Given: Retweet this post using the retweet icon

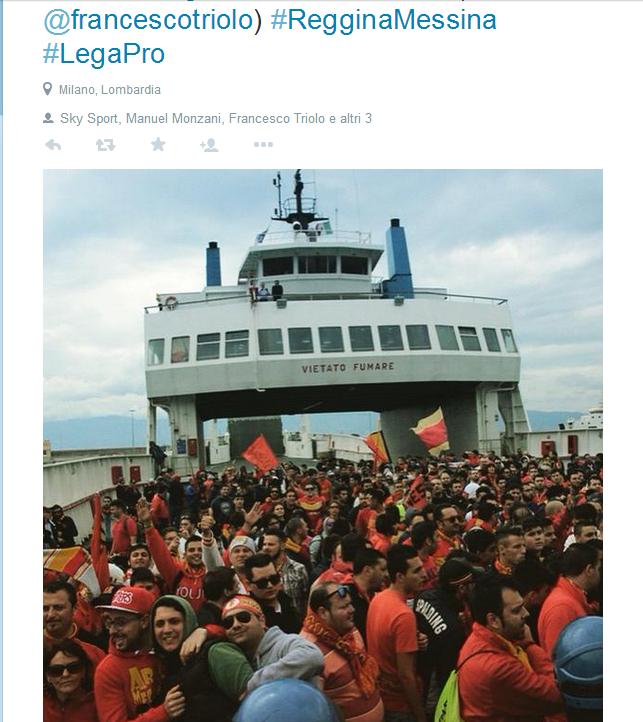Looking at the screenshot, I should tap(105, 145).
